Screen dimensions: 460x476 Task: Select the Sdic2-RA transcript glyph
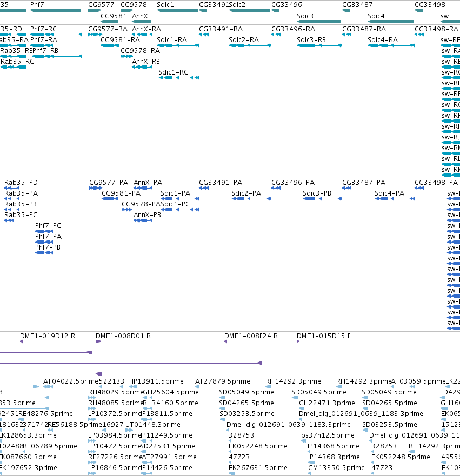[x=250, y=45]
